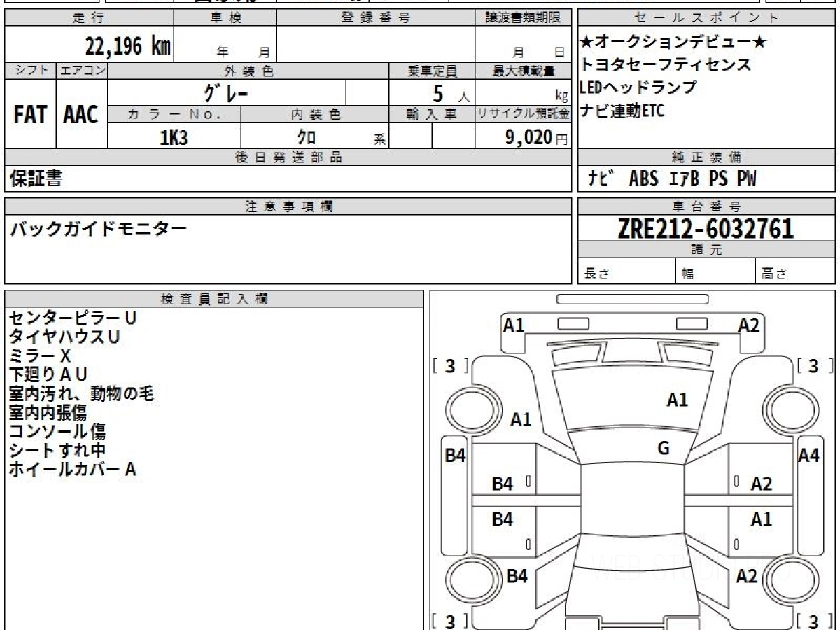Image resolution: width=840 pixels, height=630 pixels.
Task: Click the 諸元 header
Action: point(706,250)
